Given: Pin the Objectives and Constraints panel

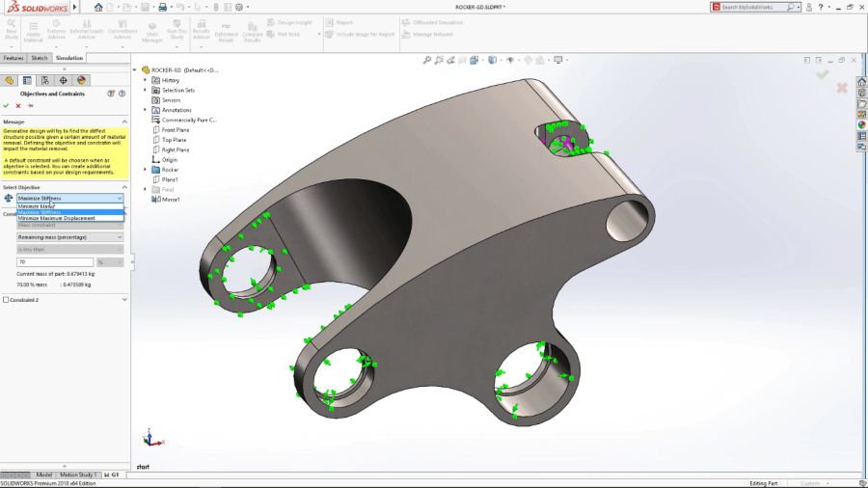Looking at the screenshot, I should [x=31, y=106].
